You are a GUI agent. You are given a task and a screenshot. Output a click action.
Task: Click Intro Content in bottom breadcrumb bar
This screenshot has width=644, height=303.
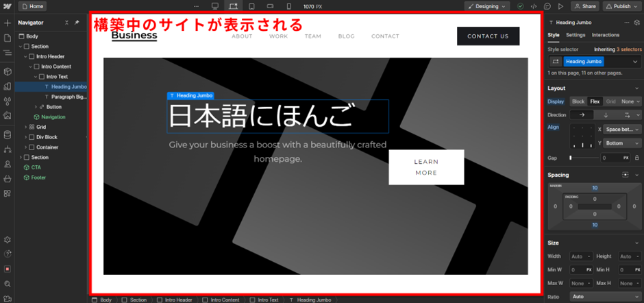tap(221, 300)
